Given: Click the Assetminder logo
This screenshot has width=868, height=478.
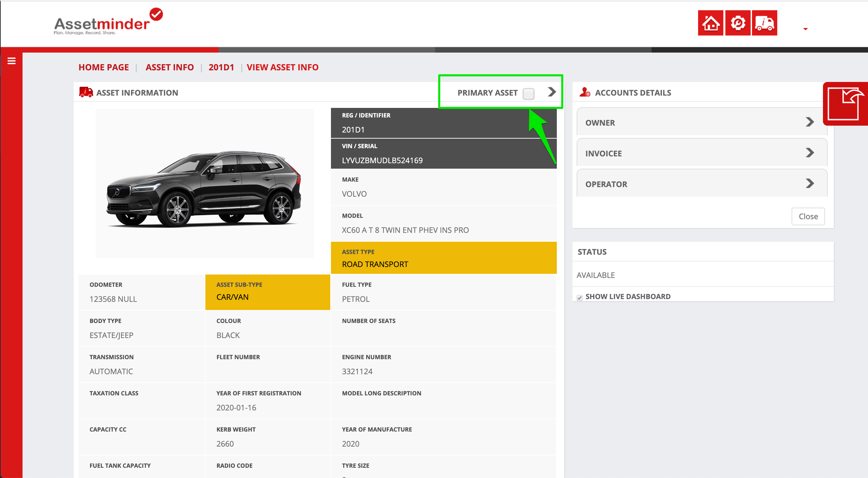Looking at the screenshot, I should click(108, 22).
